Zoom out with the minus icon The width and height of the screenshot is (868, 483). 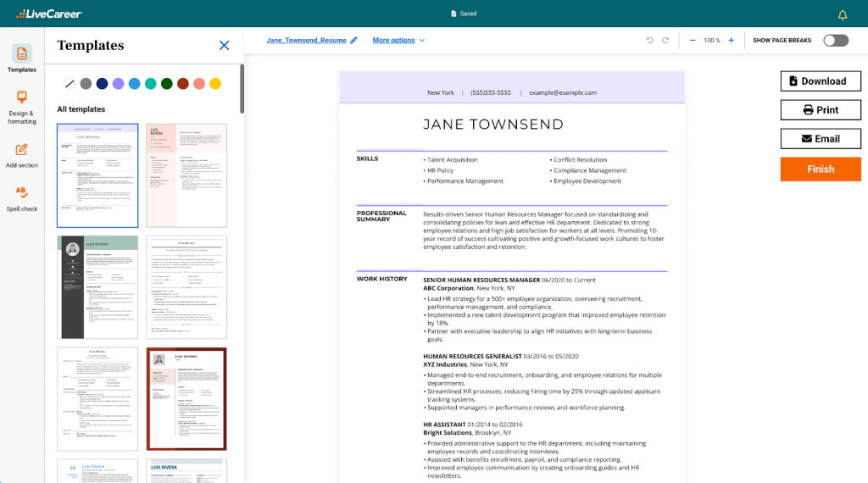point(693,40)
